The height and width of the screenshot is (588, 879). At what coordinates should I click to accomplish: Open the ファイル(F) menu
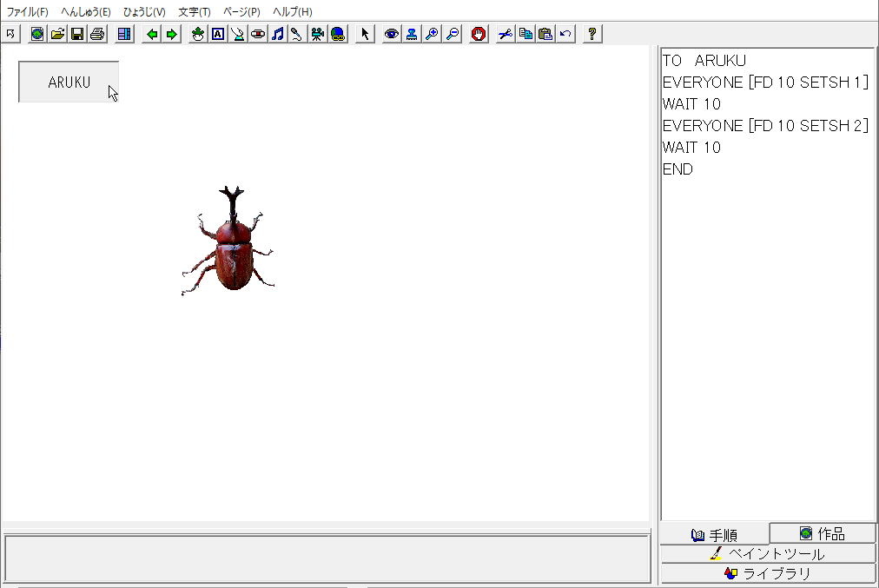point(28,12)
